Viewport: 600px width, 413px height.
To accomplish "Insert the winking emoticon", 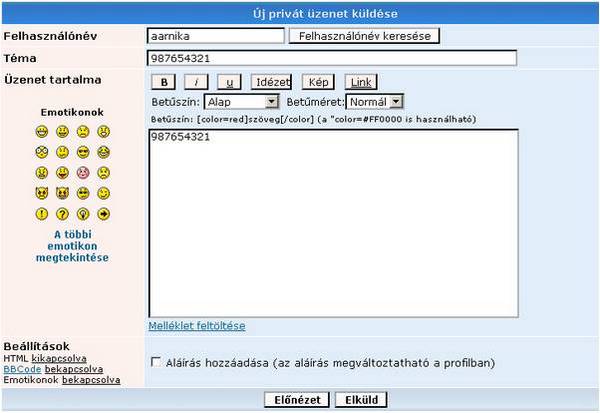I will 103,193.
